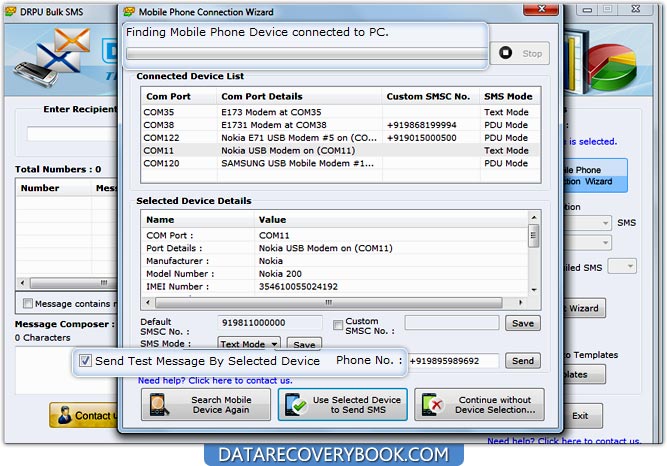The image size is (667, 466).
Task: Click the number list left scroll arrow
Action: [23, 283]
